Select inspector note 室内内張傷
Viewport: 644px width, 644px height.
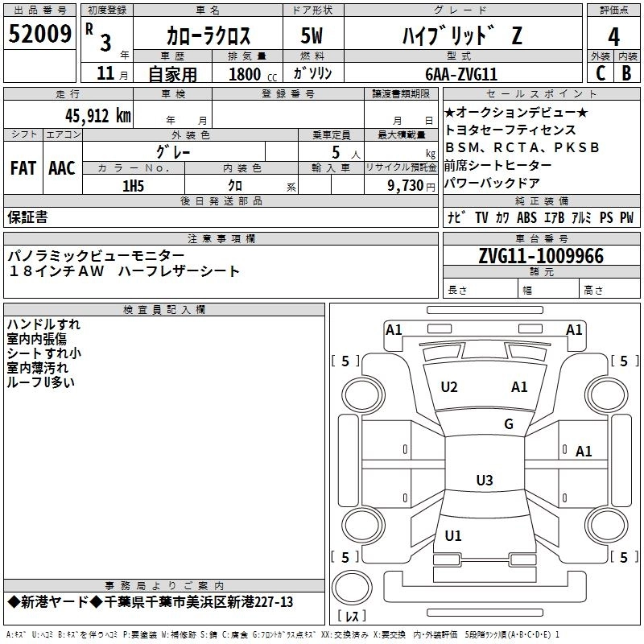[x=36, y=338]
